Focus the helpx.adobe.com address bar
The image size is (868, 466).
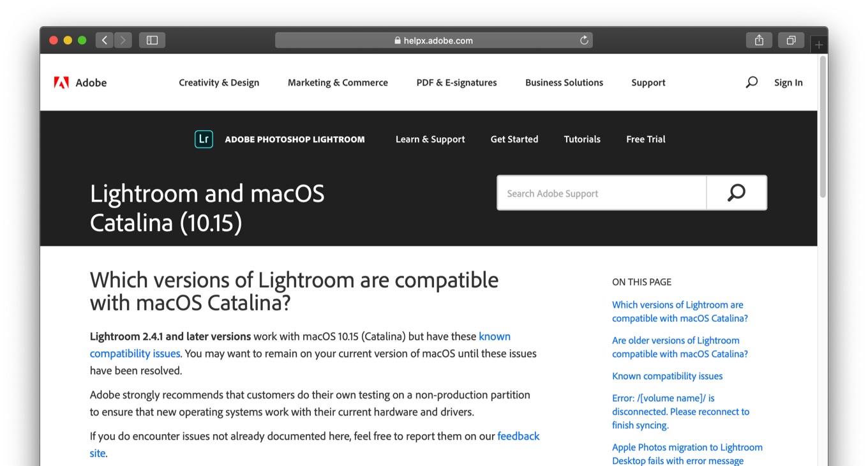coord(434,40)
